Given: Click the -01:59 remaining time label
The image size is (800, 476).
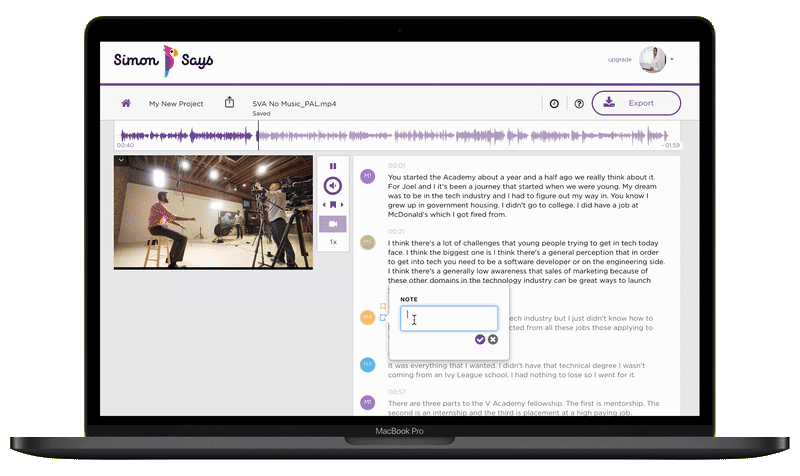Looking at the screenshot, I should click(670, 145).
